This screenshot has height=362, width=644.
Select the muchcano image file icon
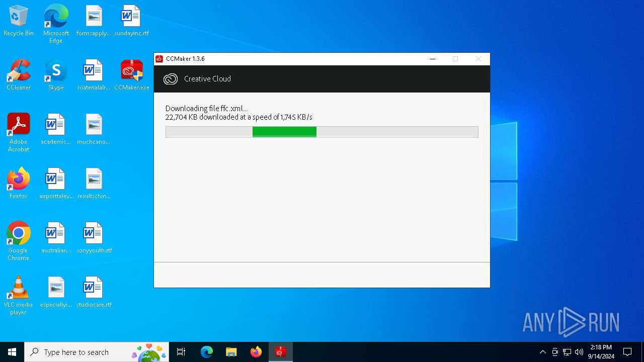point(94,129)
